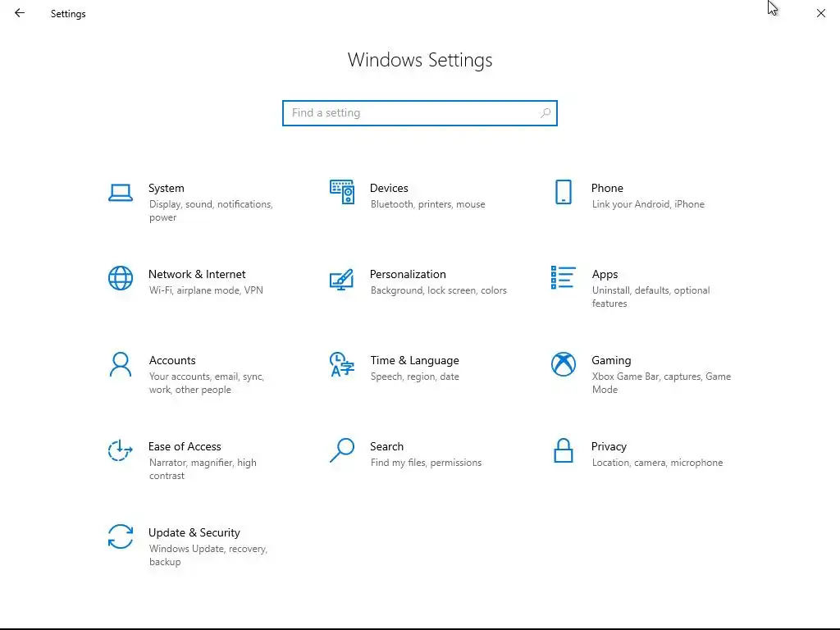The image size is (840, 630).
Task: Select the Network & Internet heading
Action: (x=197, y=274)
